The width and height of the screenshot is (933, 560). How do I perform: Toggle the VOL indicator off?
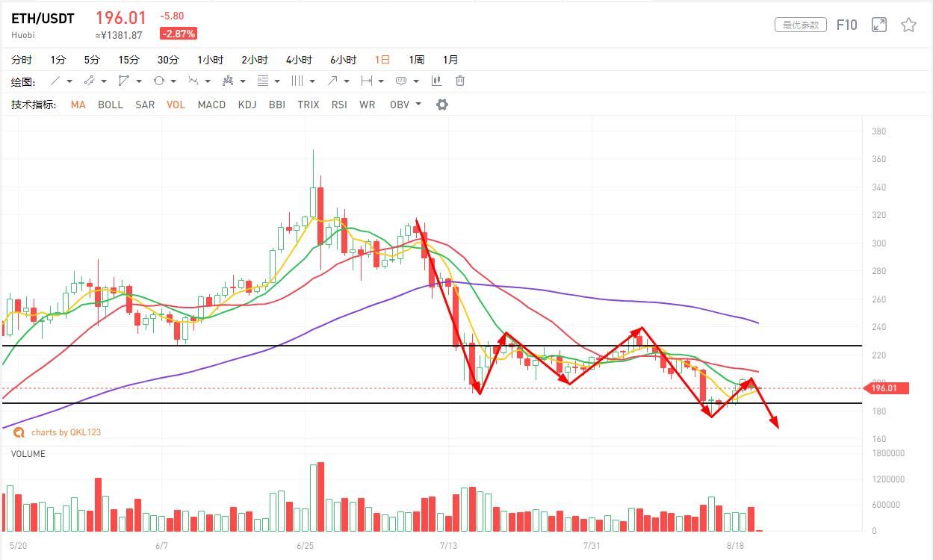click(x=176, y=105)
